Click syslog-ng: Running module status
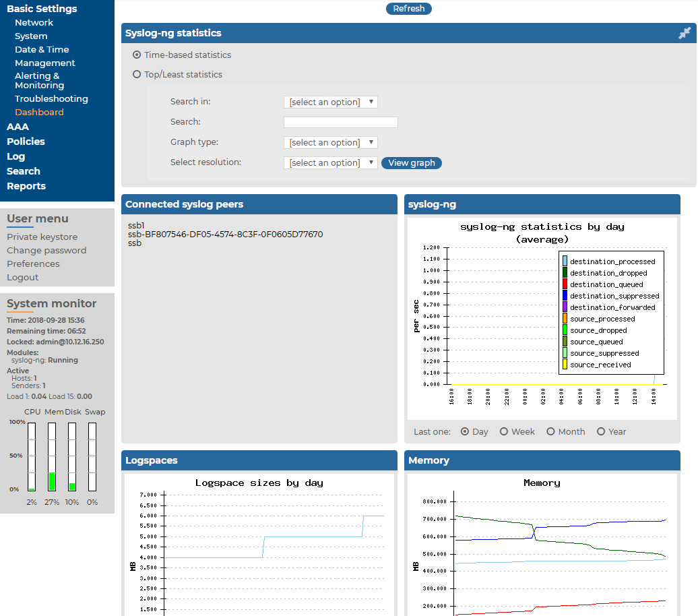 click(44, 360)
